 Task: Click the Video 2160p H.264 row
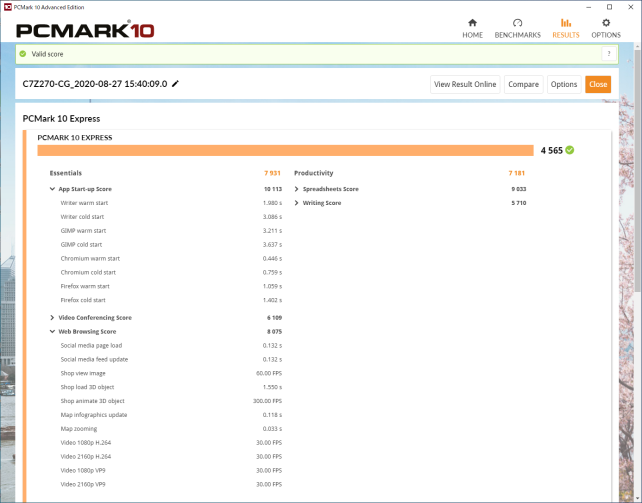coord(171,456)
